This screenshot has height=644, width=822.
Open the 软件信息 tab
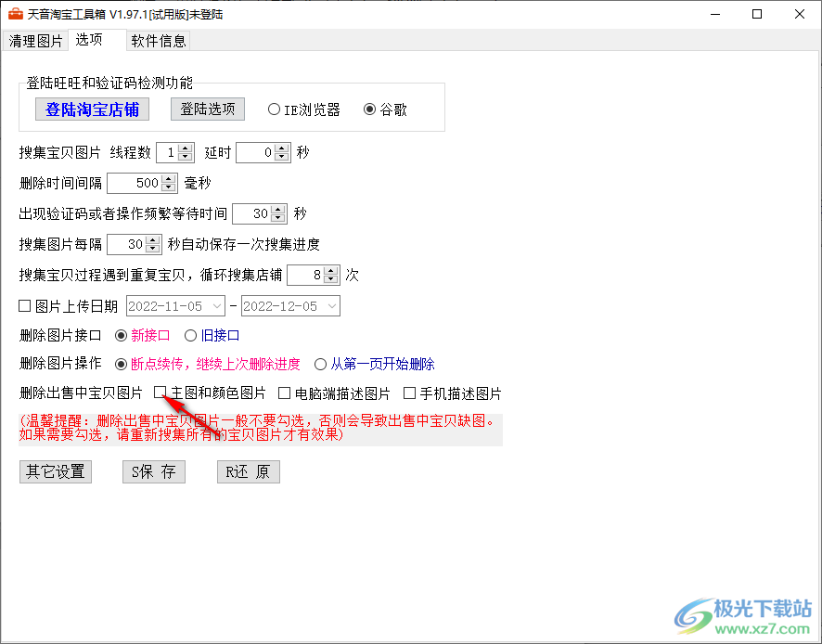[159, 41]
